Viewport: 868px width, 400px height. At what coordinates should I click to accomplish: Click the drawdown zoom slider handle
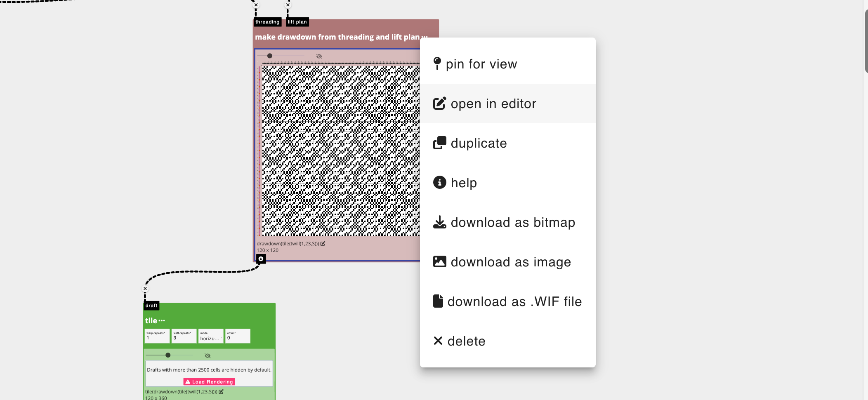point(270,56)
